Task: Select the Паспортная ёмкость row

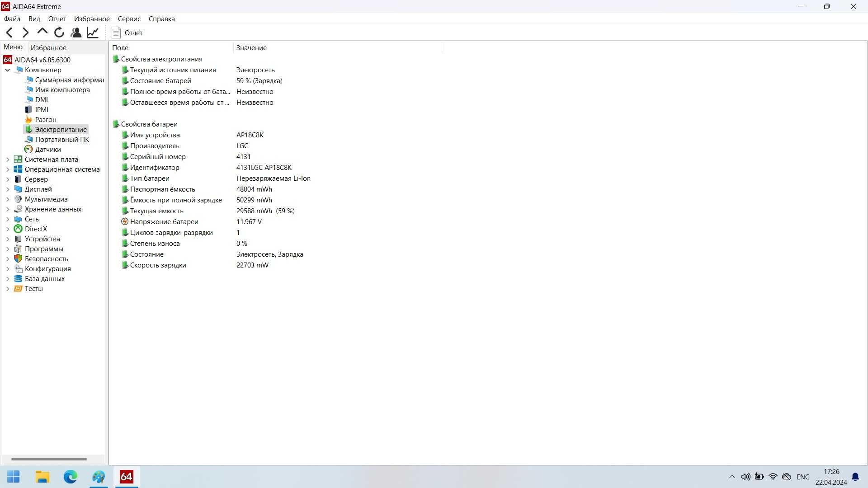Action: pos(275,189)
